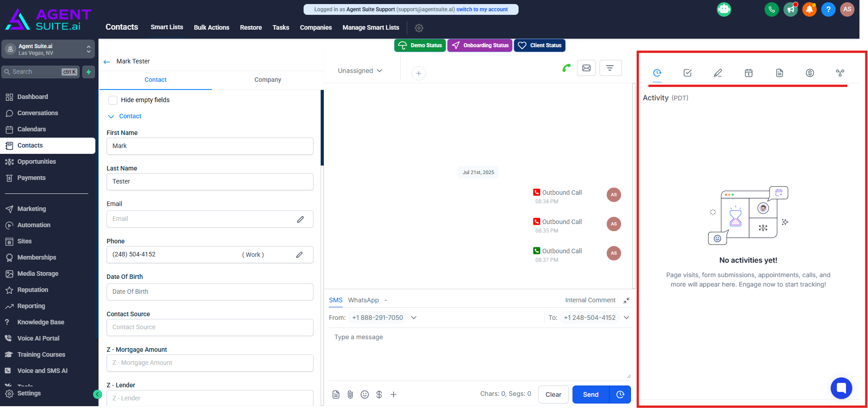This screenshot has height=408, width=868.
Task: Click the sidebar Search box
Action: (x=41, y=72)
